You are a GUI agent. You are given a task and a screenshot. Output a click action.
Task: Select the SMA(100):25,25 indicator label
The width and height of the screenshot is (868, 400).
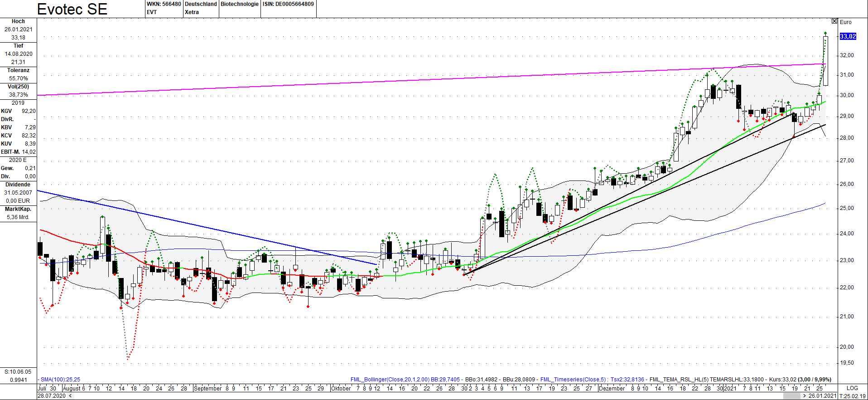coord(60,380)
